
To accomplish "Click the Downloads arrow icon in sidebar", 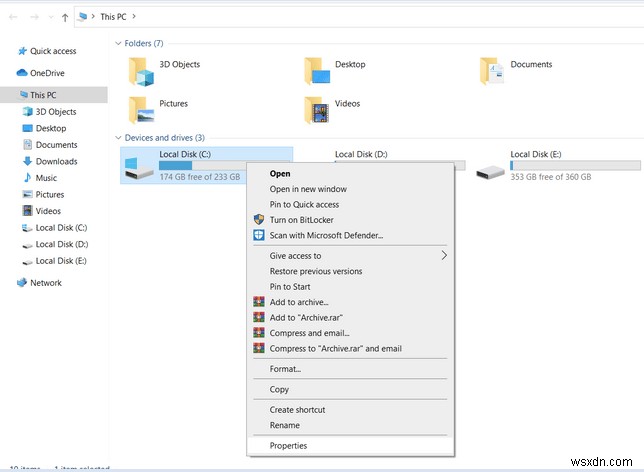I will click(28, 161).
